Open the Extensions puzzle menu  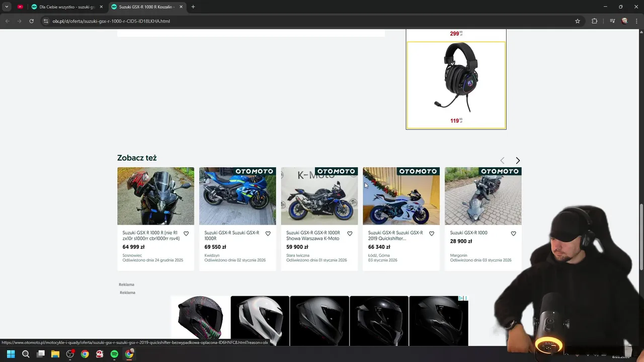pyautogui.click(x=595, y=21)
